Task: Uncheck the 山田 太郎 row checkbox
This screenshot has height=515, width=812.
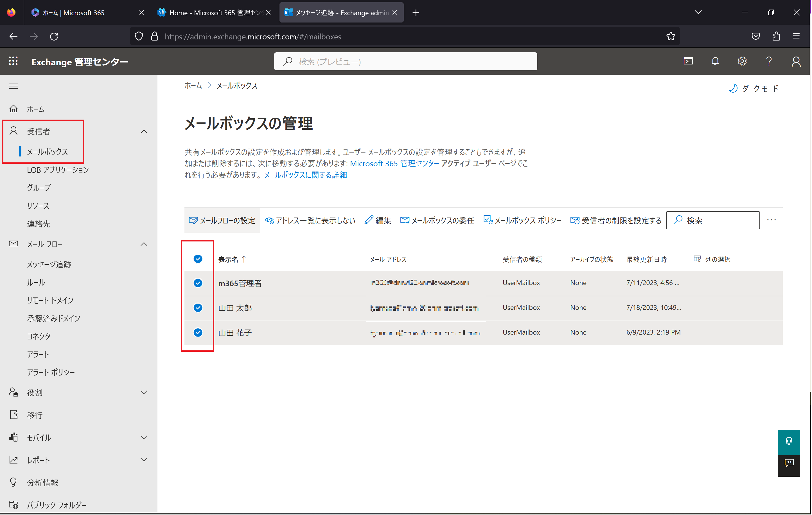Action: [x=198, y=308]
